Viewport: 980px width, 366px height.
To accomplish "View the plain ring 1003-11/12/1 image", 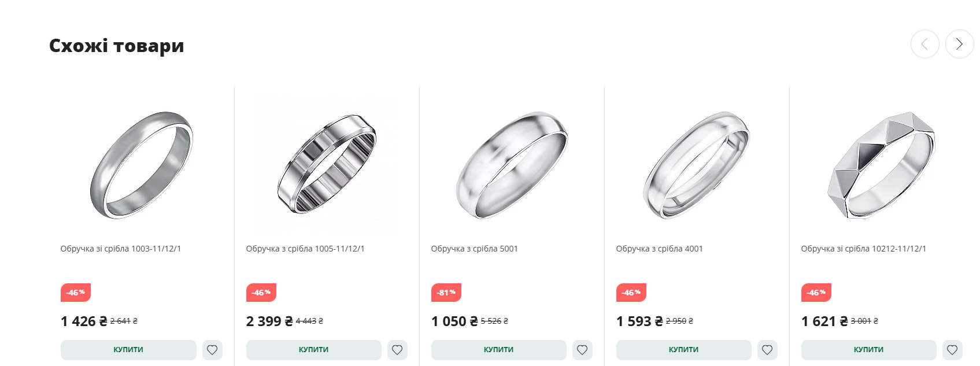I will [142, 165].
